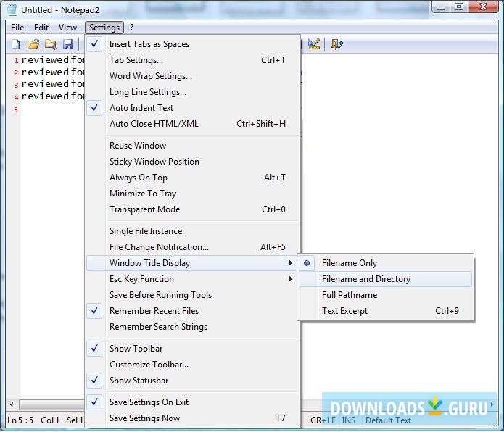Open Long Line Settings...
This screenshot has width=504, height=432.
tap(193, 92)
